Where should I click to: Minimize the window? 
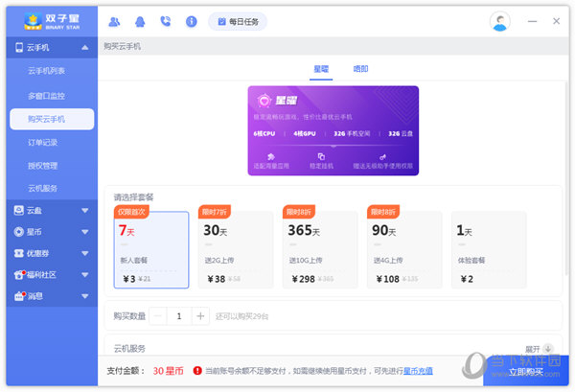[x=532, y=22]
